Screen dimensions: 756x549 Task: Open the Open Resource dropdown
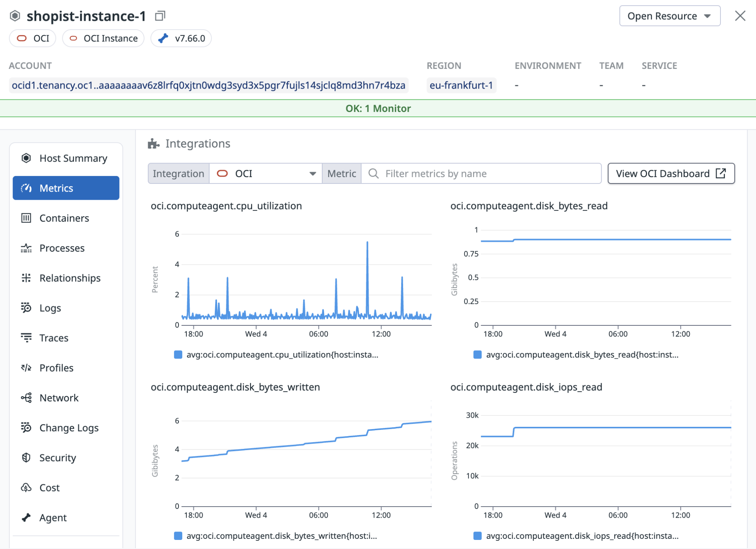click(669, 16)
